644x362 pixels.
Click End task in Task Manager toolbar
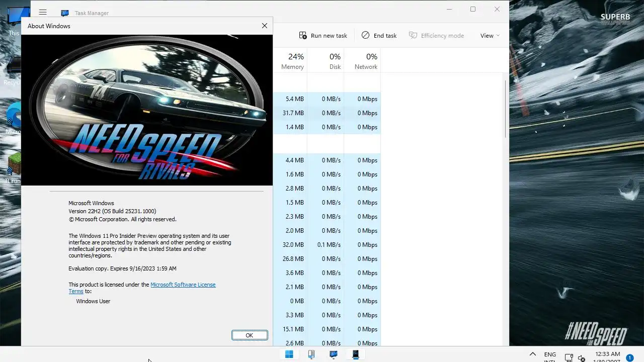pyautogui.click(x=379, y=36)
